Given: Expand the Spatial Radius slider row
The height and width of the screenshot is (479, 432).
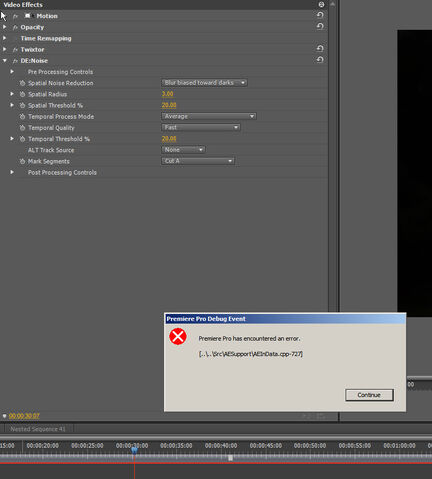Looking at the screenshot, I should (12, 94).
